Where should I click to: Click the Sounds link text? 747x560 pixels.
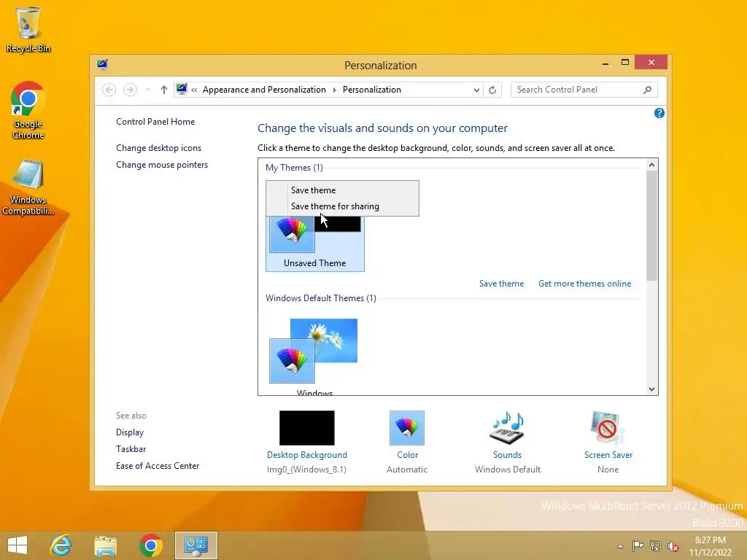pyautogui.click(x=508, y=455)
